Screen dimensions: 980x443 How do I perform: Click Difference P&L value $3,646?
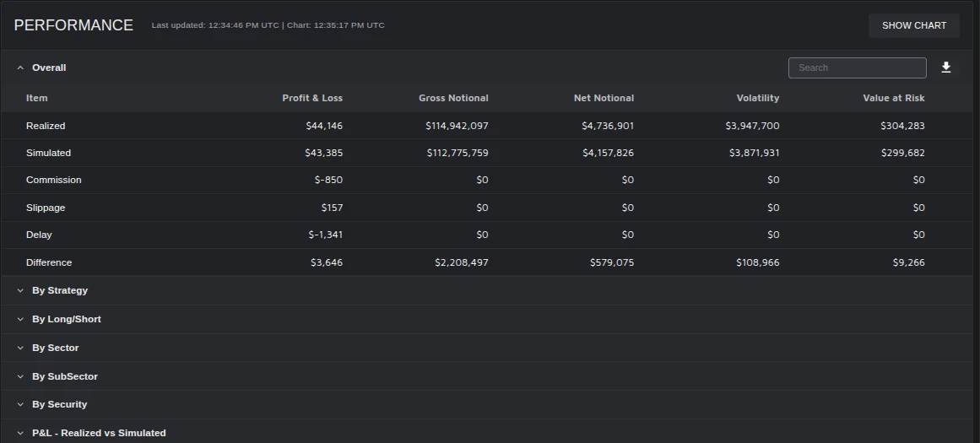(327, 262)
